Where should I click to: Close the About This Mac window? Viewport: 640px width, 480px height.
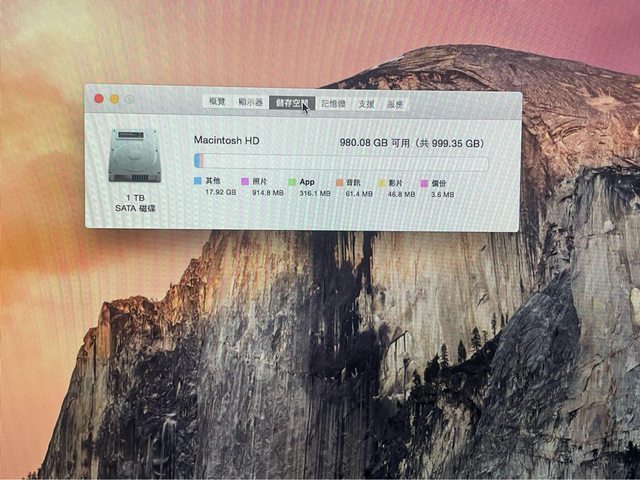pos(99,98)
